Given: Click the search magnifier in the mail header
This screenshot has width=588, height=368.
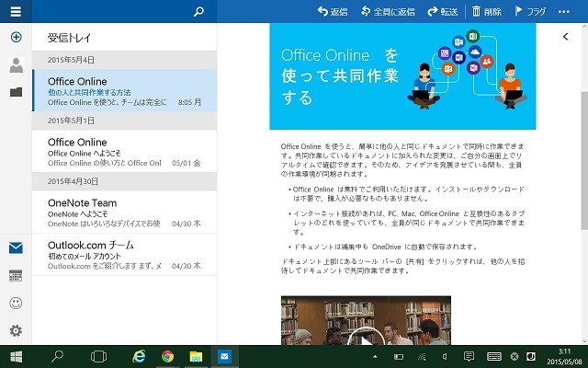Looking at the screenshot, I should tap(198, 11).
